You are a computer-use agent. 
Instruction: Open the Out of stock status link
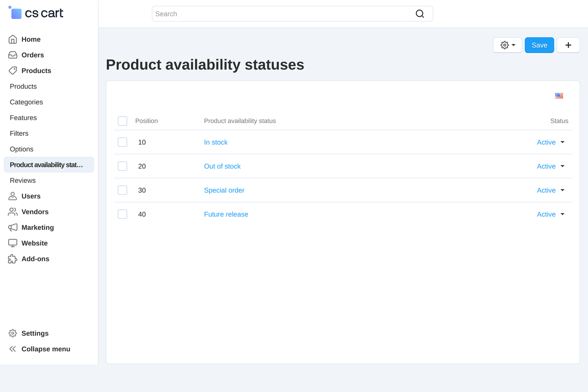pos(222,166)
